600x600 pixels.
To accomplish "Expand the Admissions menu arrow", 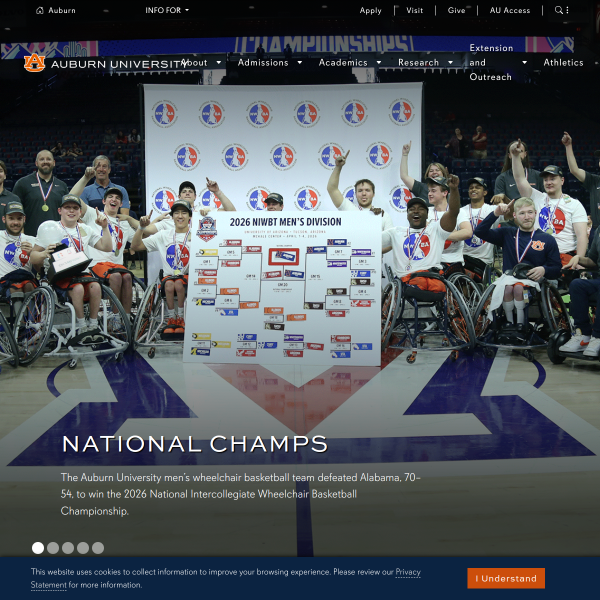I will tap(300, 62).
